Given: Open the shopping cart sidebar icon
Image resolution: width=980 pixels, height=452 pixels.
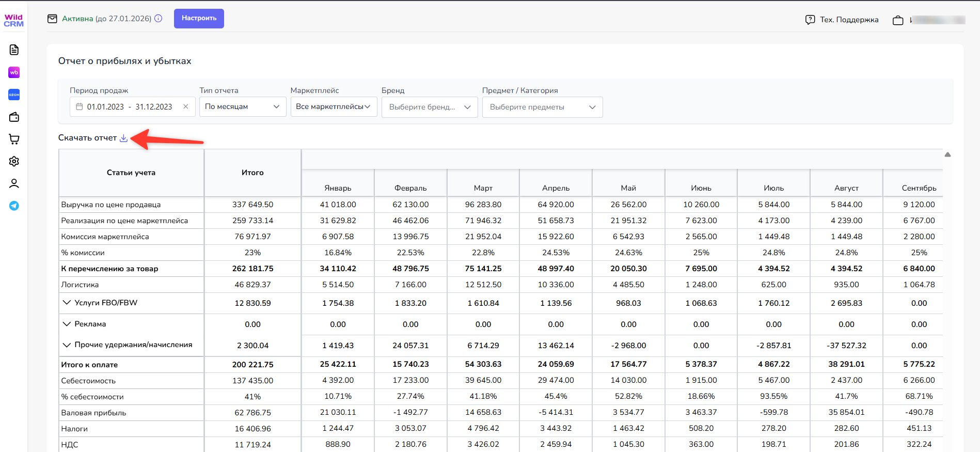Looking at the screenshot, I should pyautogui.click(x=14, y=139).
